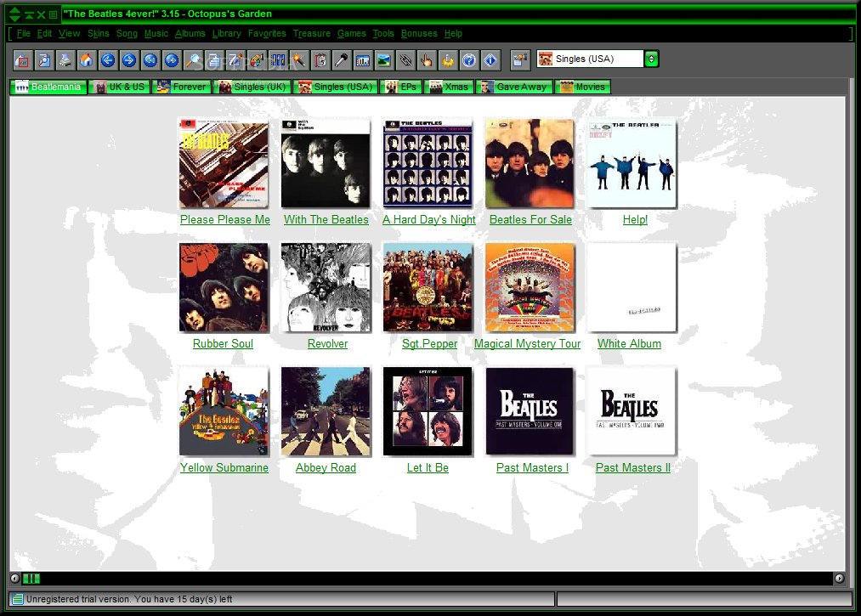The width and height of the screenshot is (861, 616).
Task: Click the printer icon in the toolbar
Action: coord(65,59)
